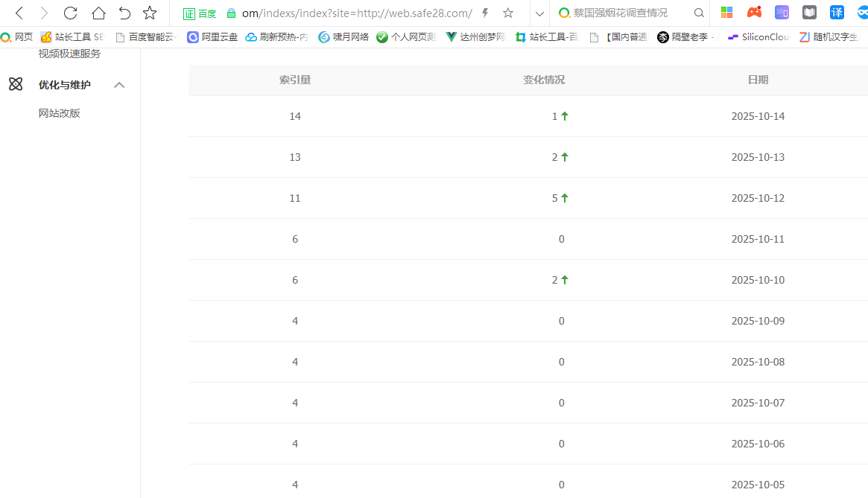Expand the address bar dropdown chevron
The height and width of the screenshot is (498, 868).
(540, 13)
